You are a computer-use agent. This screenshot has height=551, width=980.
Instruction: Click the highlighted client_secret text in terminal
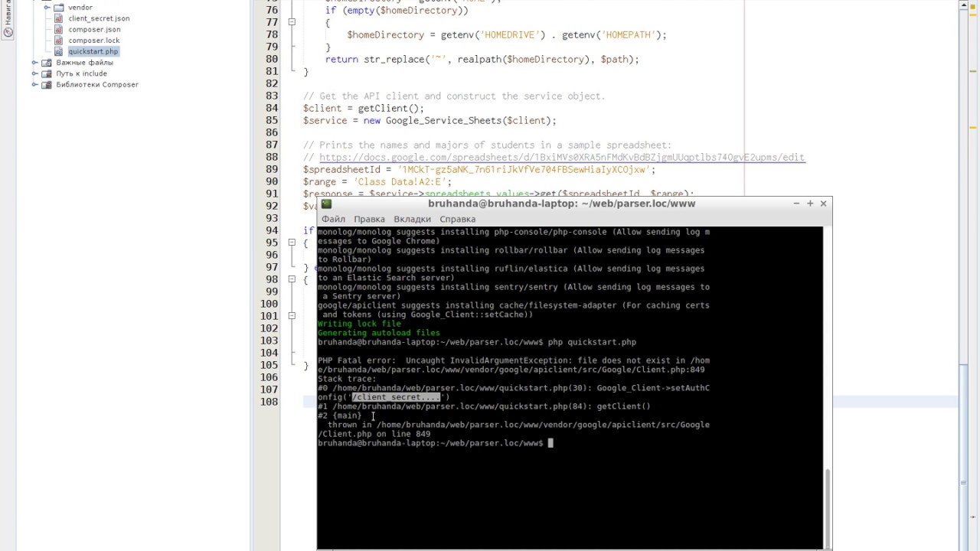(x=396, y=397)
